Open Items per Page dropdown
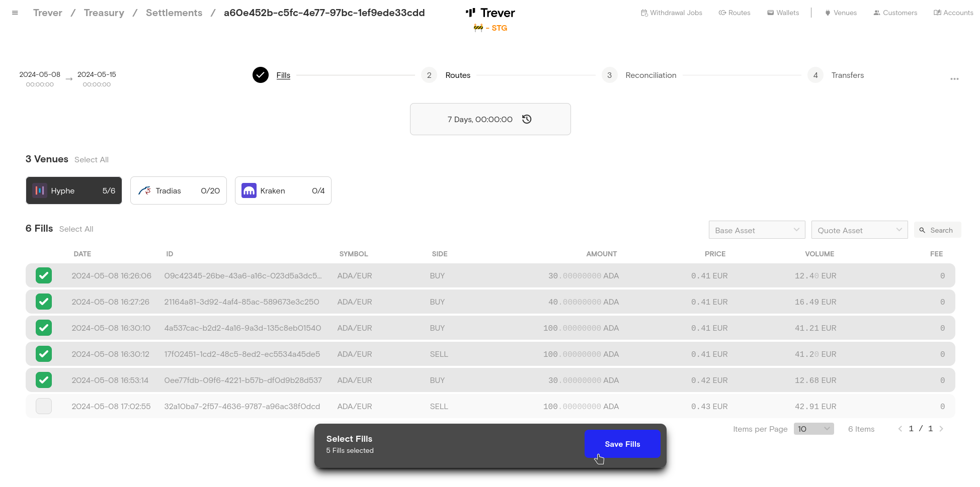This screenshot has height=487, width=980. (813, 429)
